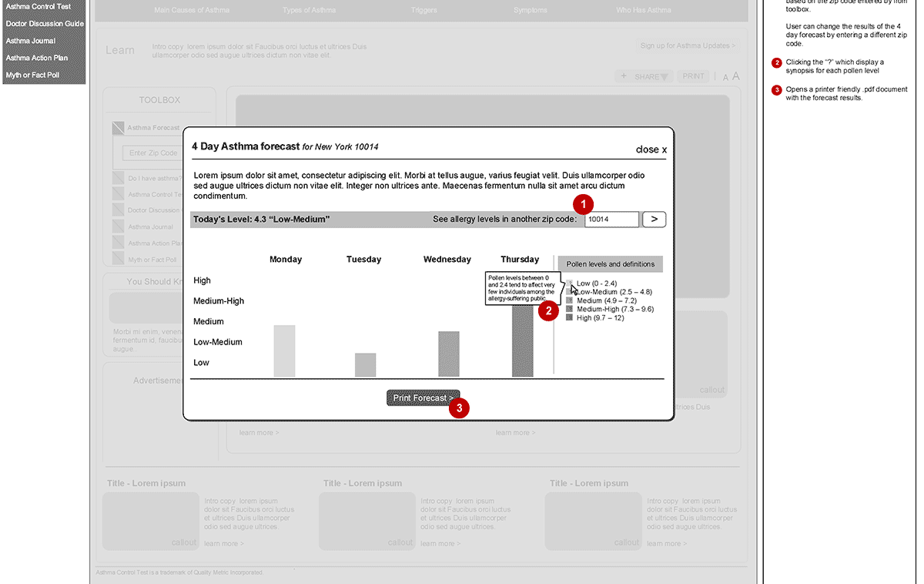Click the Medium-High pollen level legend icon

[x=570, y=309]
